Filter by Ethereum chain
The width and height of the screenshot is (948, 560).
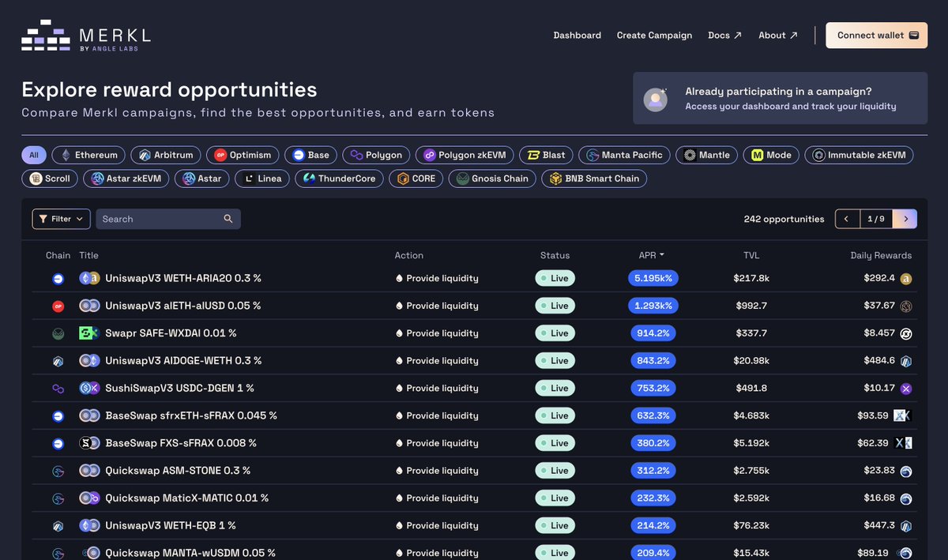[88, 155]
